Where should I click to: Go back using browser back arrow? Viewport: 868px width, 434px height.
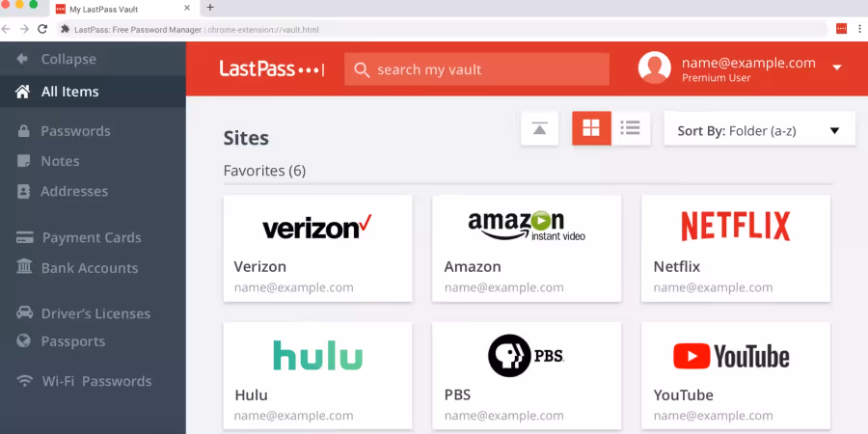[x=6, y=29]
